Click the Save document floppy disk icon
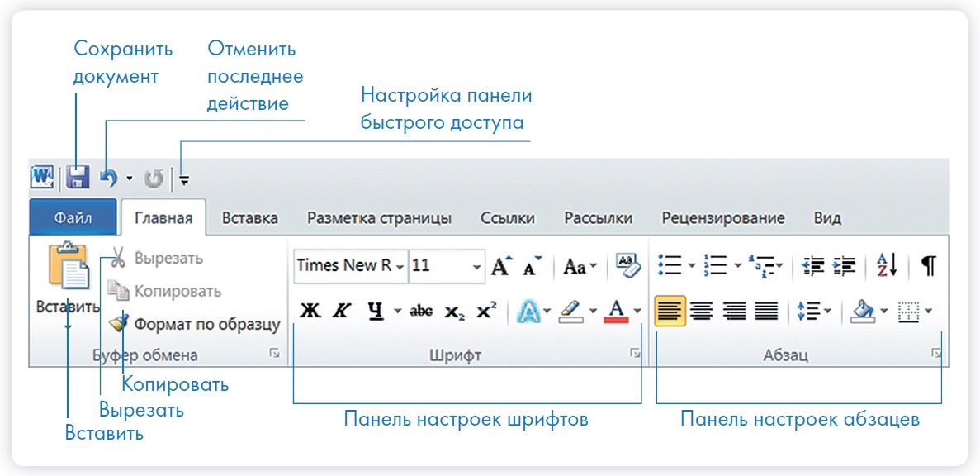 point(78,177)
